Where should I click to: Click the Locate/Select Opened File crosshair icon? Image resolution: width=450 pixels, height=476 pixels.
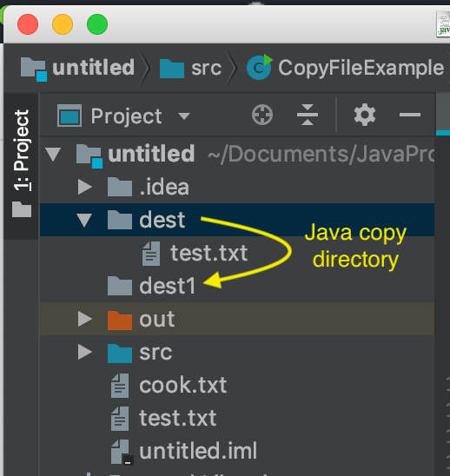tap(262, 115)
